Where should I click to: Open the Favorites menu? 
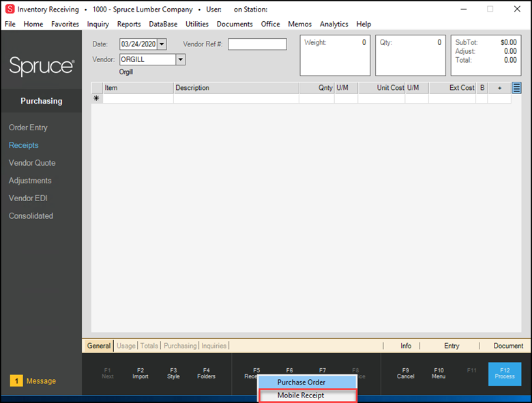65,24
